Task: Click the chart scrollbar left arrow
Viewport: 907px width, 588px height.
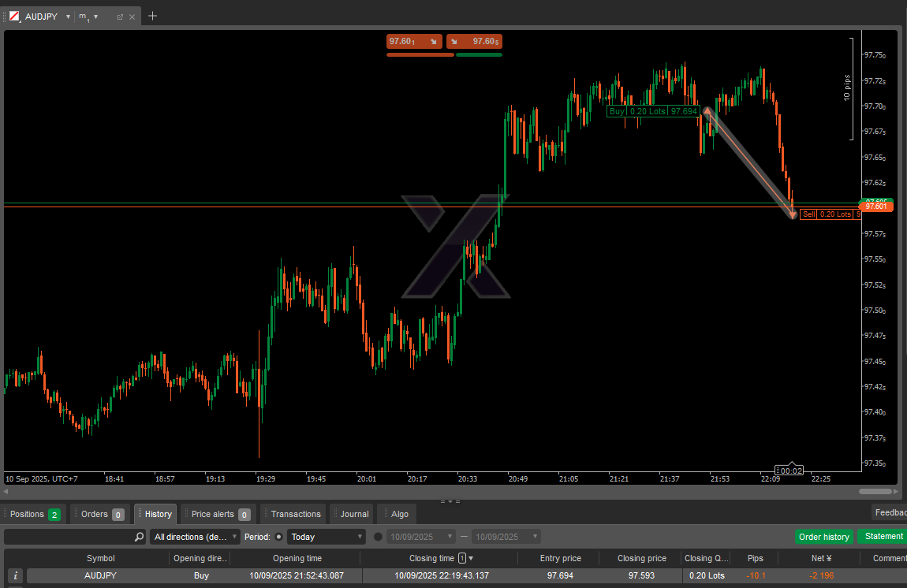Action: click(x=7, y=492)
